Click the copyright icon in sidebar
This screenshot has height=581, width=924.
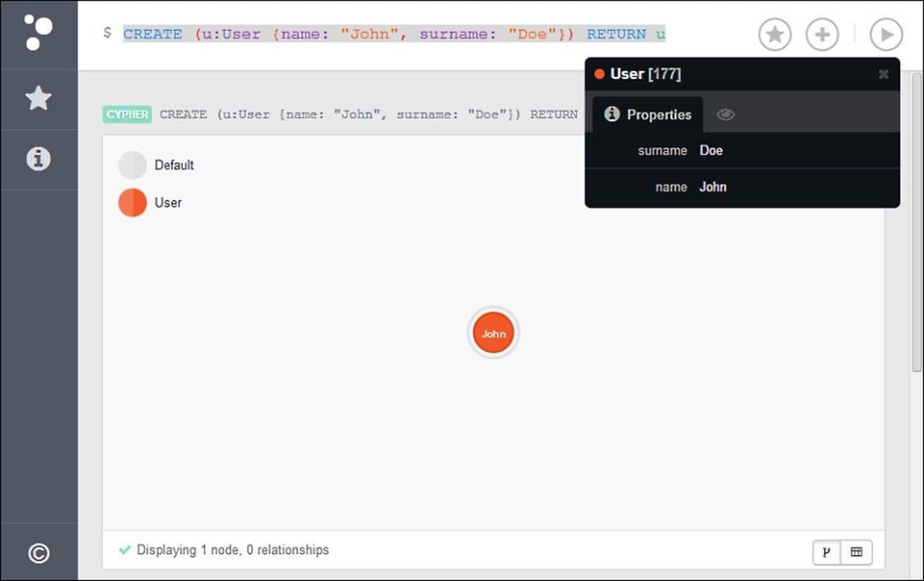coord(39,553)
